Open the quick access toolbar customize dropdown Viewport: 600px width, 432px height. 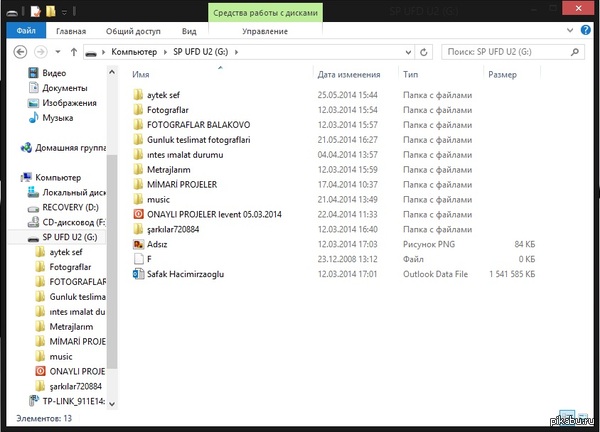pos(64,12)
